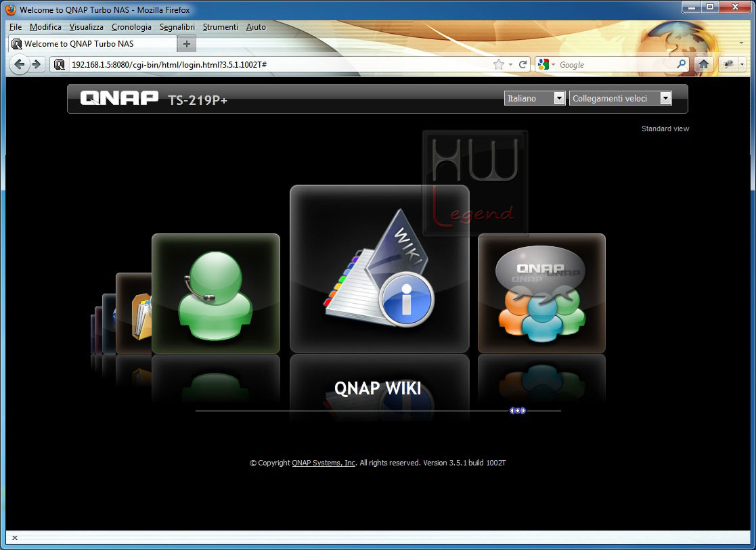Open the Aiuto menu

[256, 27]
